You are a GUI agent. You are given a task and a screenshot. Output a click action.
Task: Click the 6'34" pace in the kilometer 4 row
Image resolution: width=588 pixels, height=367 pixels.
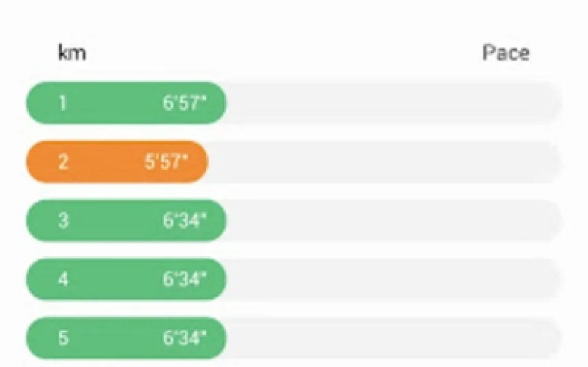[185, 279]
